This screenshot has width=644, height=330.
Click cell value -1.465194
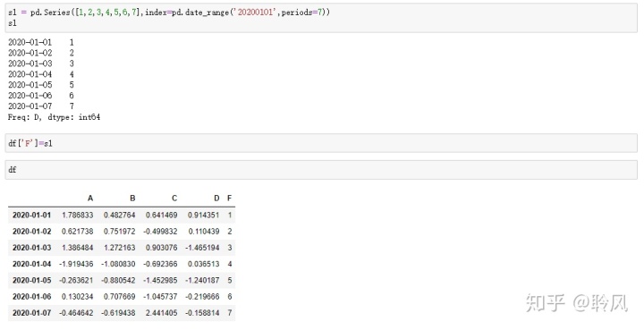pos(202,248)
